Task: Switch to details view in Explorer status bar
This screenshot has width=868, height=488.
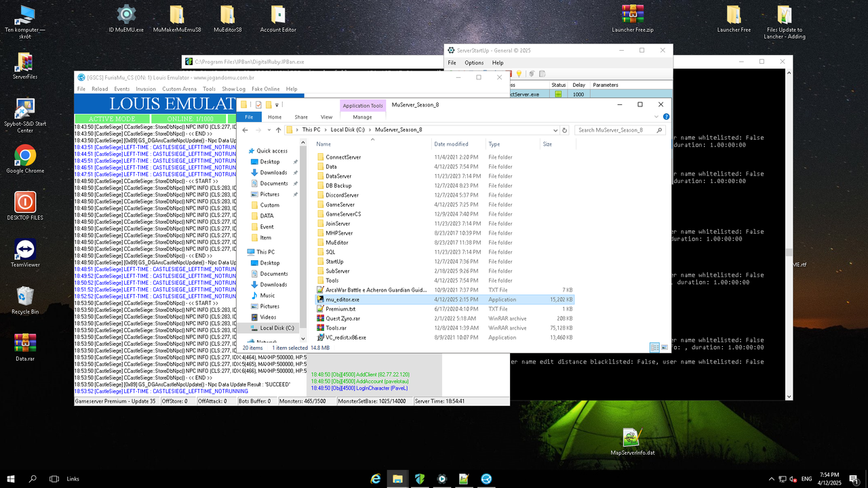Action: click(x=654, y=348)
